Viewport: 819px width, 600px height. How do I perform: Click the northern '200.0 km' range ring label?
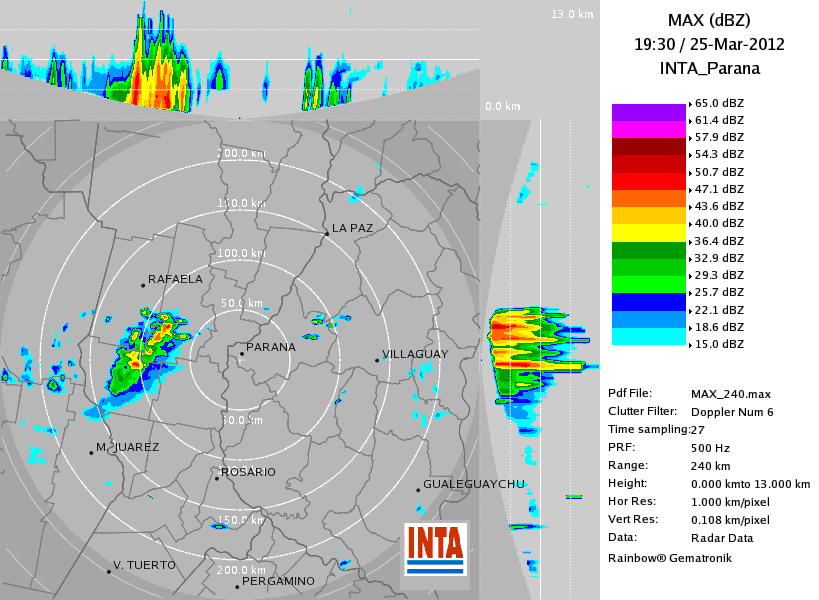point(241,154)
